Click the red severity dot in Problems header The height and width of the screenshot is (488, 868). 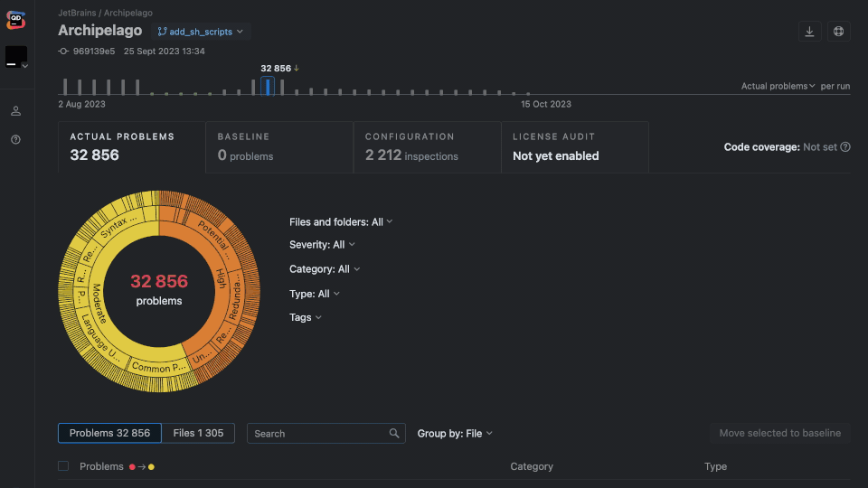pyautogui.click(x=132, y=467)
